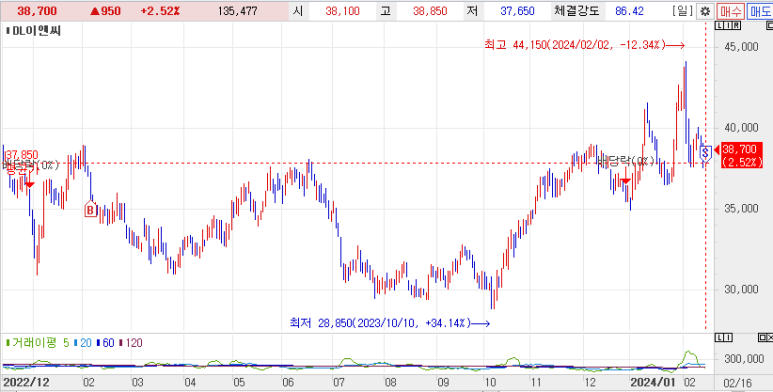Click the 최저 28,850 low annotation
773x392 pixels.
389,323
